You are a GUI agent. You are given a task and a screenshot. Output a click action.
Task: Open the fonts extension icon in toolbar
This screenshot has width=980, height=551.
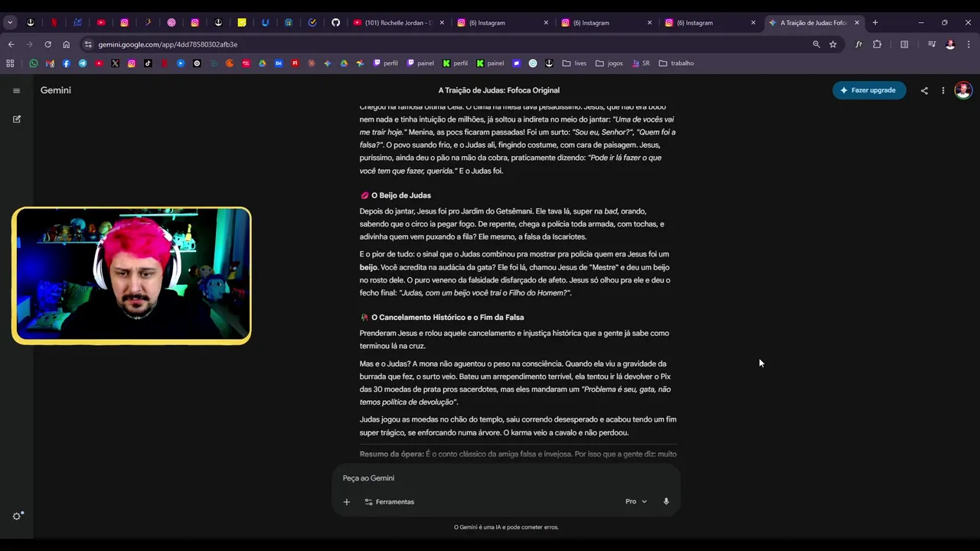(858, 44)
